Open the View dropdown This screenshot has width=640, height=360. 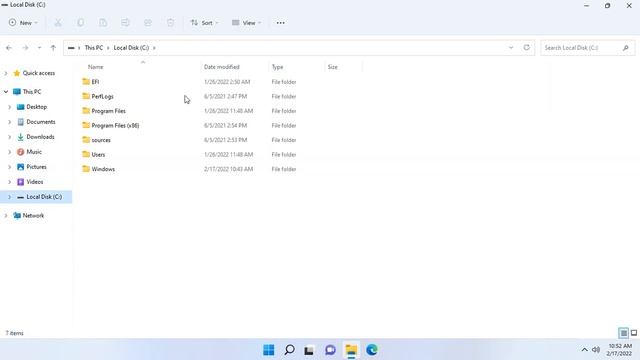tap(246, 23)
